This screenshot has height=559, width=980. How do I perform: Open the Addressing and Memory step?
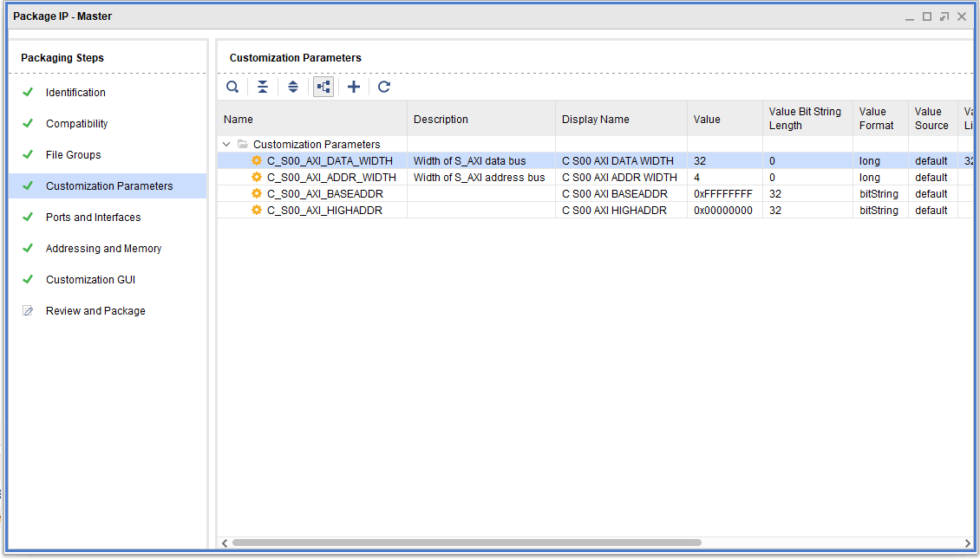pos(104,249)
